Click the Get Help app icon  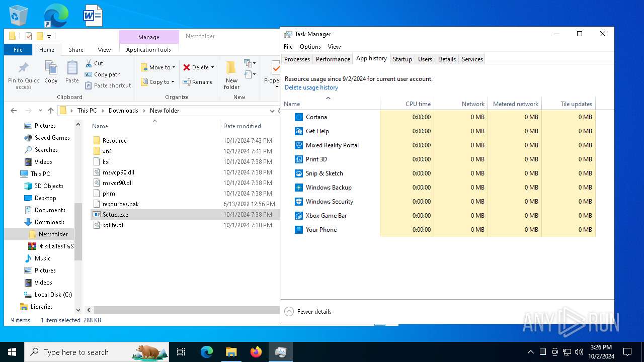(x=298, y=131)
